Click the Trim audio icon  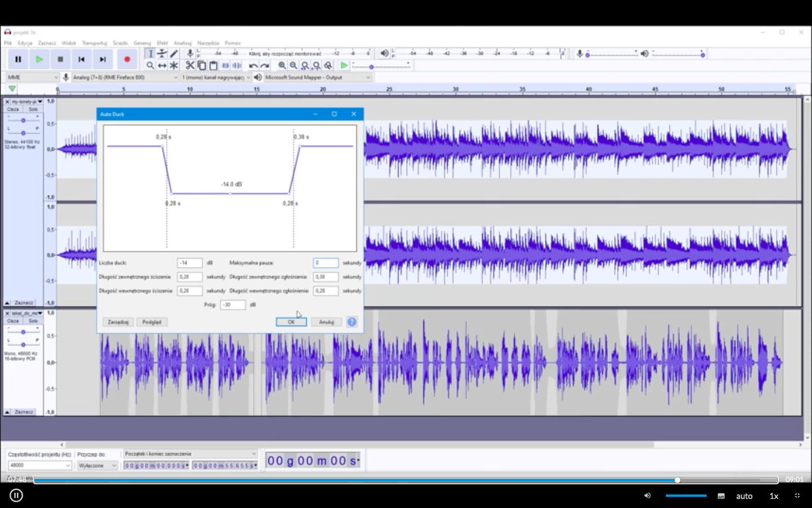[x=226, y=65]
